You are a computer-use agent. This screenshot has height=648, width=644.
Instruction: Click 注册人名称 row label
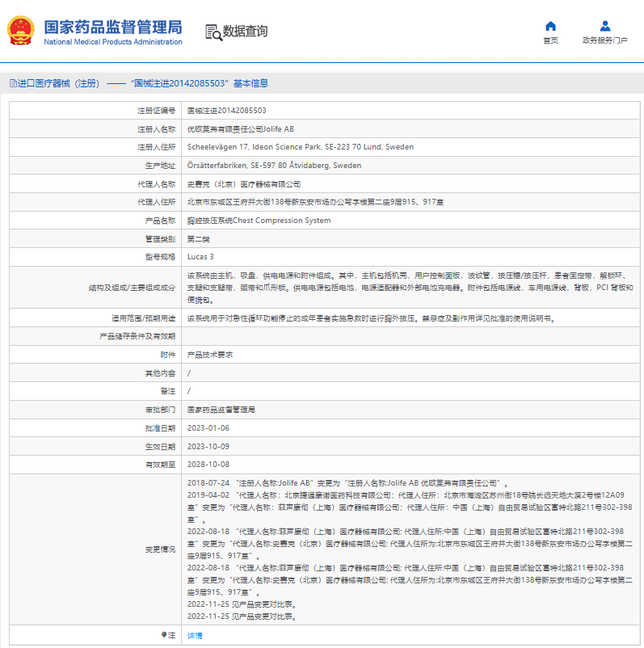pyautogui.click(x=156, y=129)
